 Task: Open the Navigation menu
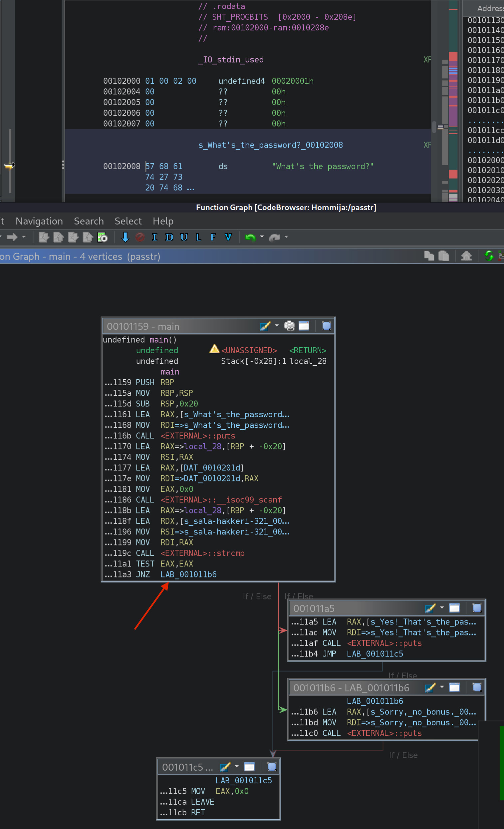point(39,221)
